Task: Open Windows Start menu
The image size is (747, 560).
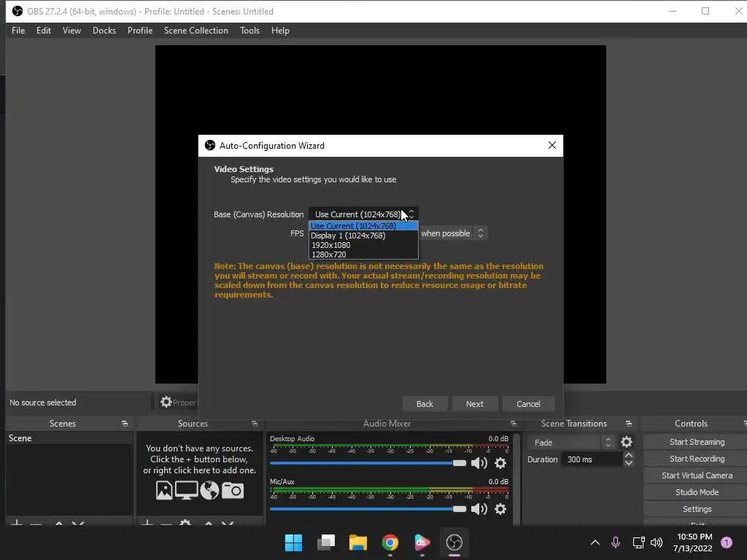Action: click(x=293, y=542)
